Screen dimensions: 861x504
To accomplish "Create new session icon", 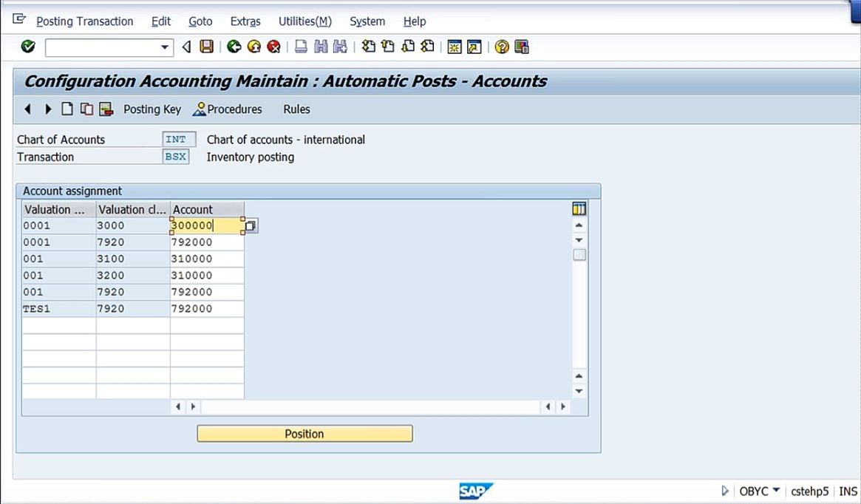I will 454,47.
